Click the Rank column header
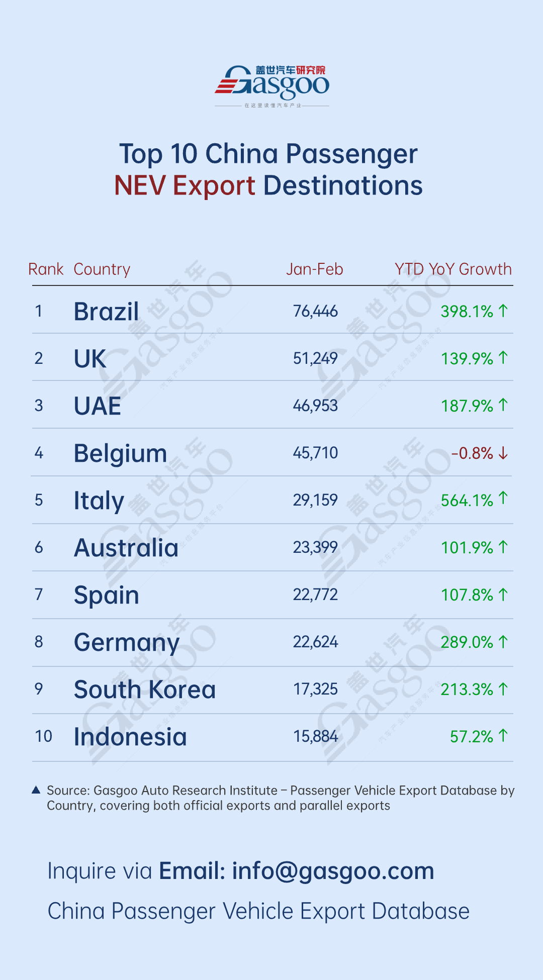The width and height of the screenshot is (543, 980). click(46, 269)
